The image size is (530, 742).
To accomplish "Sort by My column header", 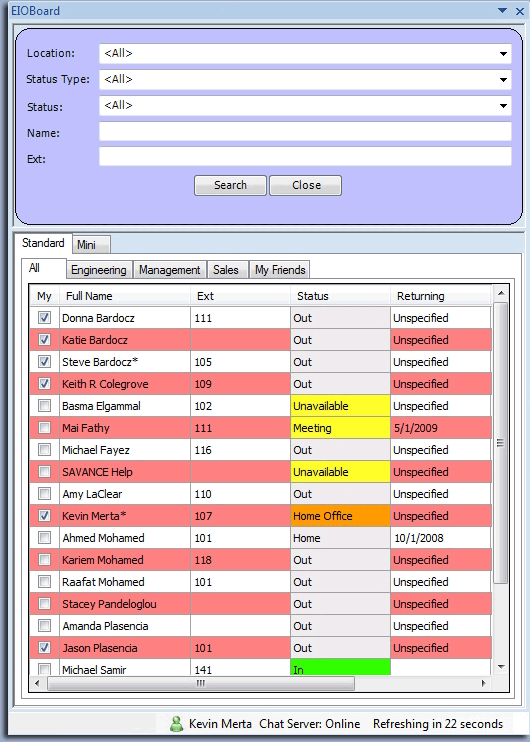I will click(x=44, y=296).
